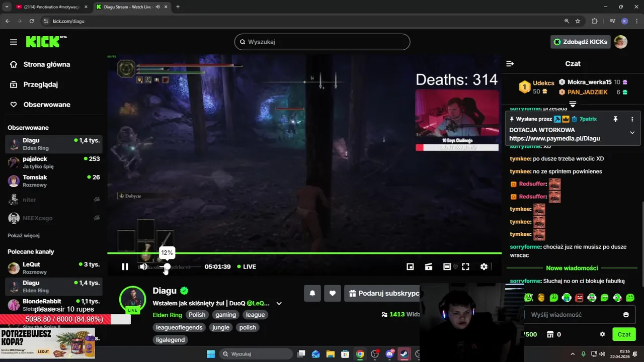Unpin the pinned chat message
Viewport: 644px width, 362px height.
click(x=615, y=119)
